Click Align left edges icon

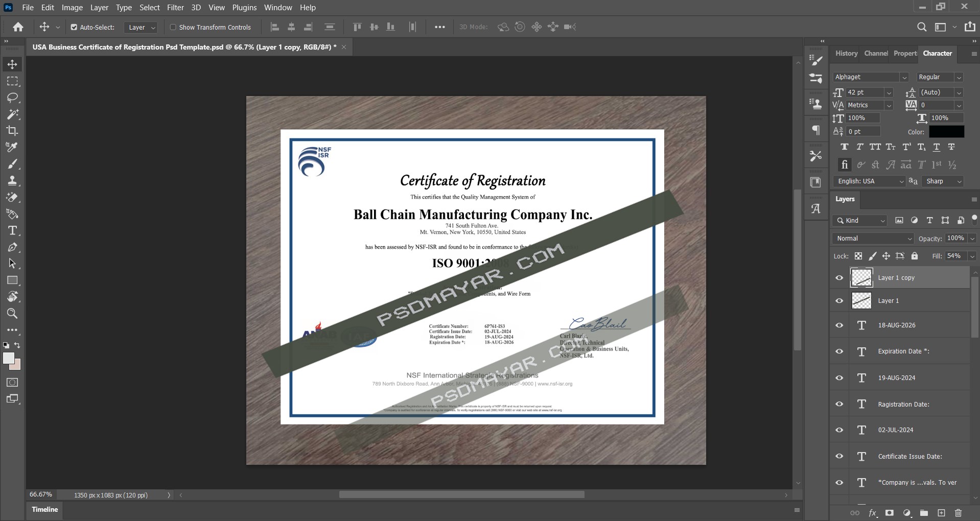pyautogui.click(x=275, y=27)
